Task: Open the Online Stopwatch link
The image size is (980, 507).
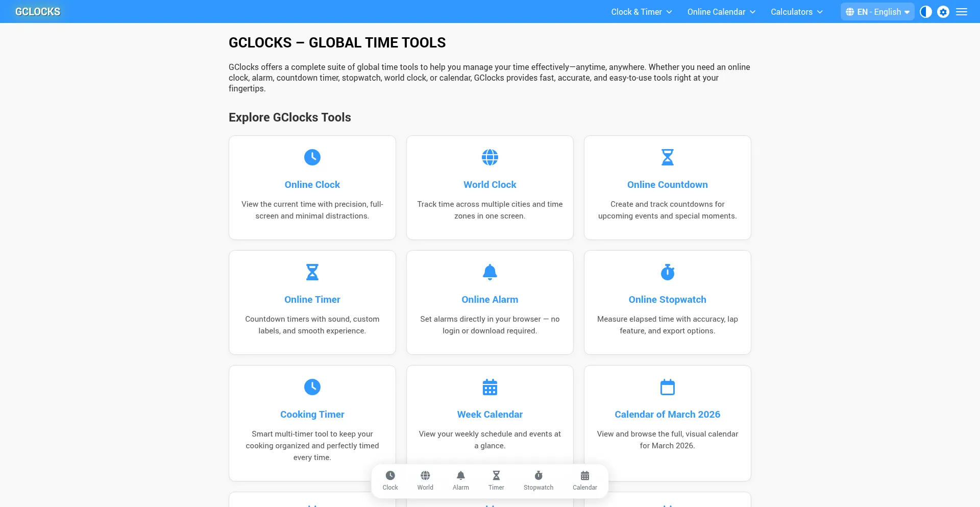Action: click(668, 300)
